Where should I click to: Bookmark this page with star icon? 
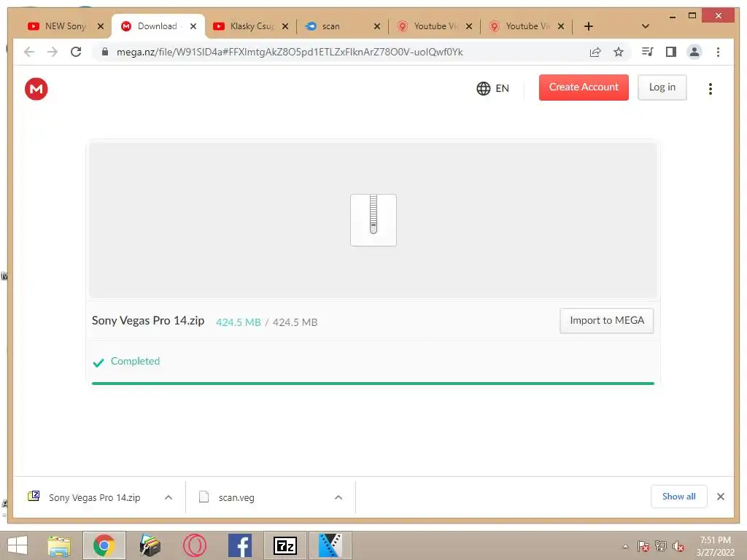click(x=619, y=52)
